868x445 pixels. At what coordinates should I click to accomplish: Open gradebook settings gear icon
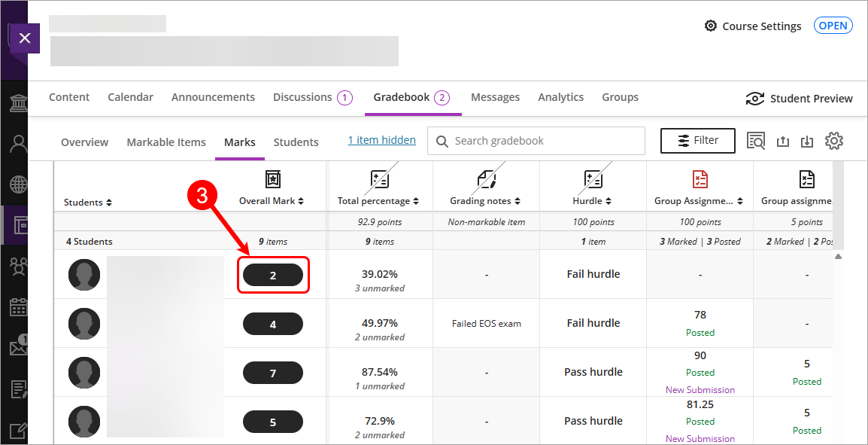click(834, 141)
